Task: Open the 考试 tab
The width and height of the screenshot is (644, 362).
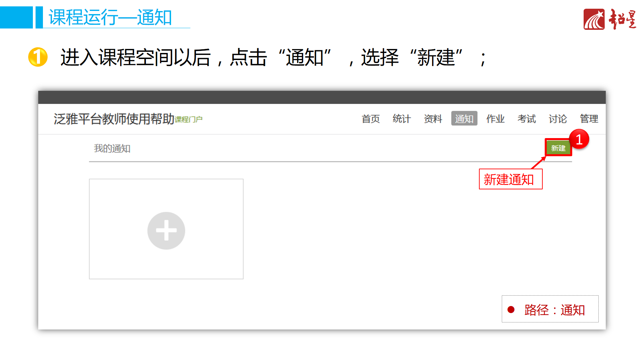Action: pos(526,119)
